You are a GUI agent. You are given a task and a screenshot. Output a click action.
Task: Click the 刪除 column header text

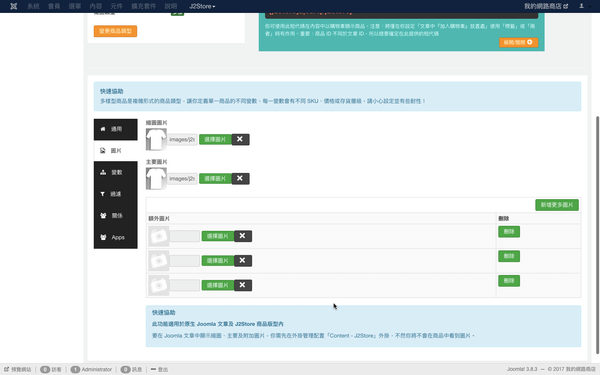(x=504, y=218)
